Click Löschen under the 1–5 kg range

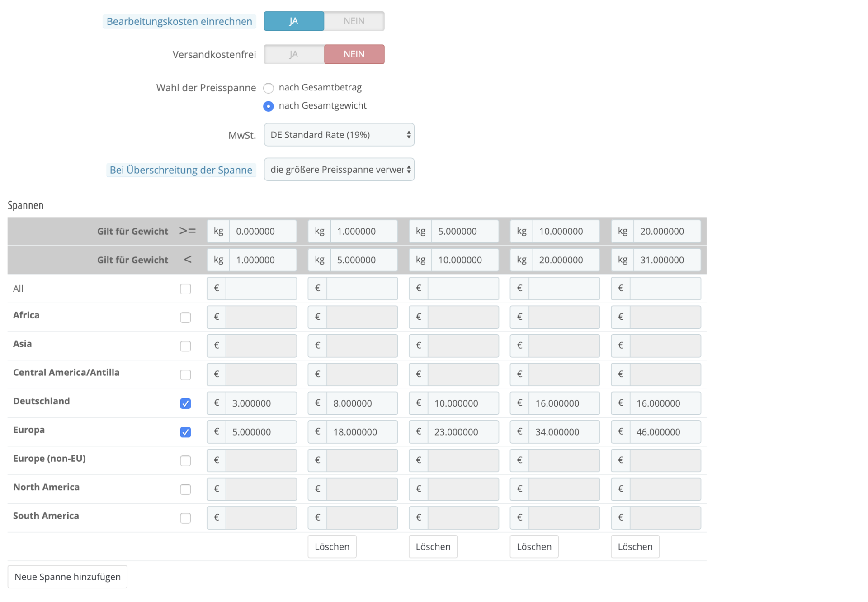pyautogui.click(x=332, y=546)
